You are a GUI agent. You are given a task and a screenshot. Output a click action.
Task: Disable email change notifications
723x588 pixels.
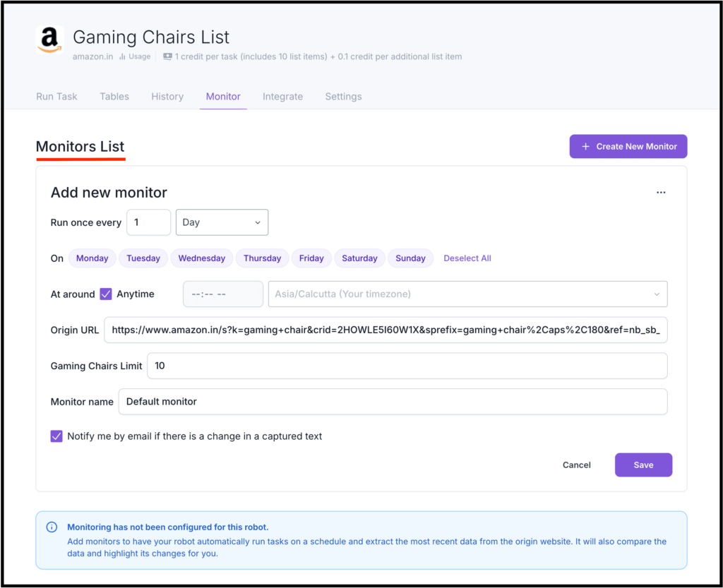click(x=56, y=436)
